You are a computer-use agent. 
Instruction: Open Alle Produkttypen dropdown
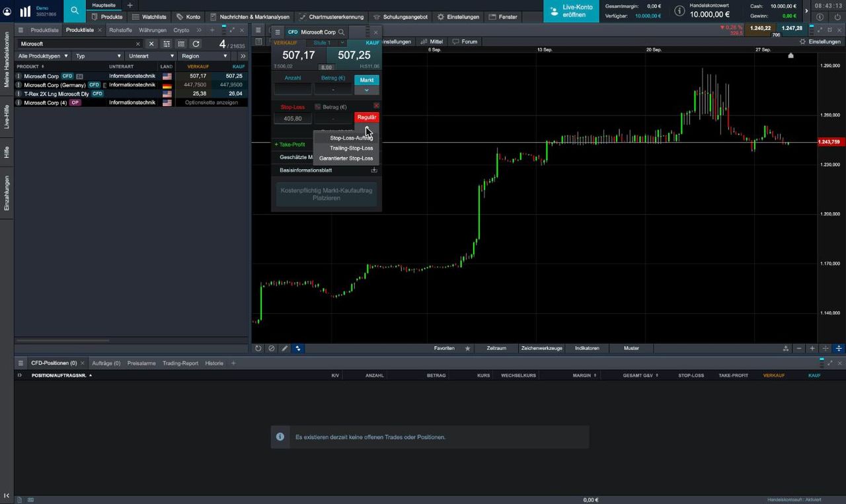point(43,56)
